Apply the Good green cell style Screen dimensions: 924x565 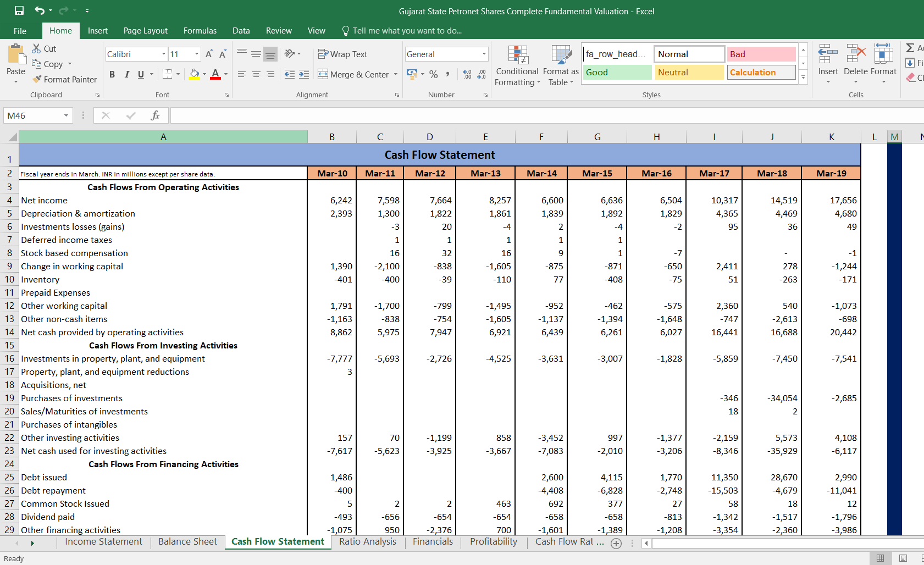pos(617,72)
